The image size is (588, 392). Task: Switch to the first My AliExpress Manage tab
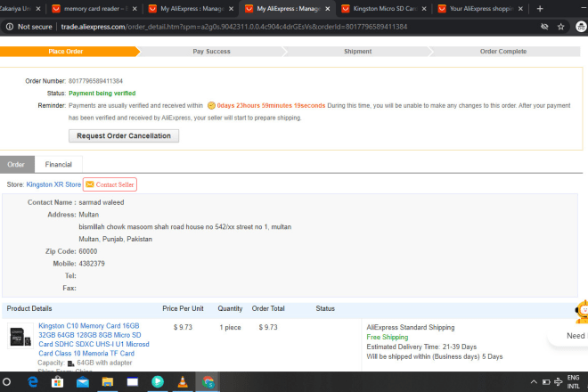pos(189,9)
